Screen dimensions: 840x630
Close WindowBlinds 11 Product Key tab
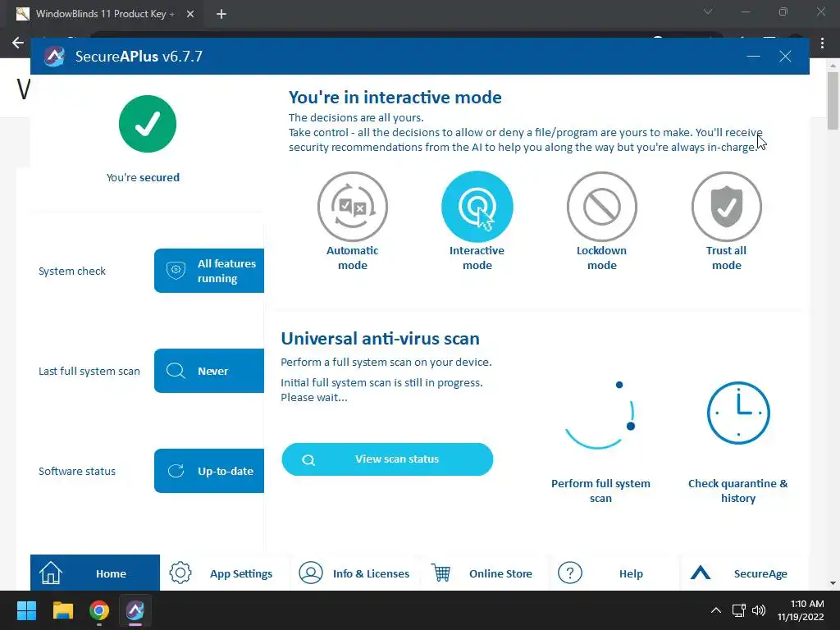pyautogui.click(x=190, y=15)
